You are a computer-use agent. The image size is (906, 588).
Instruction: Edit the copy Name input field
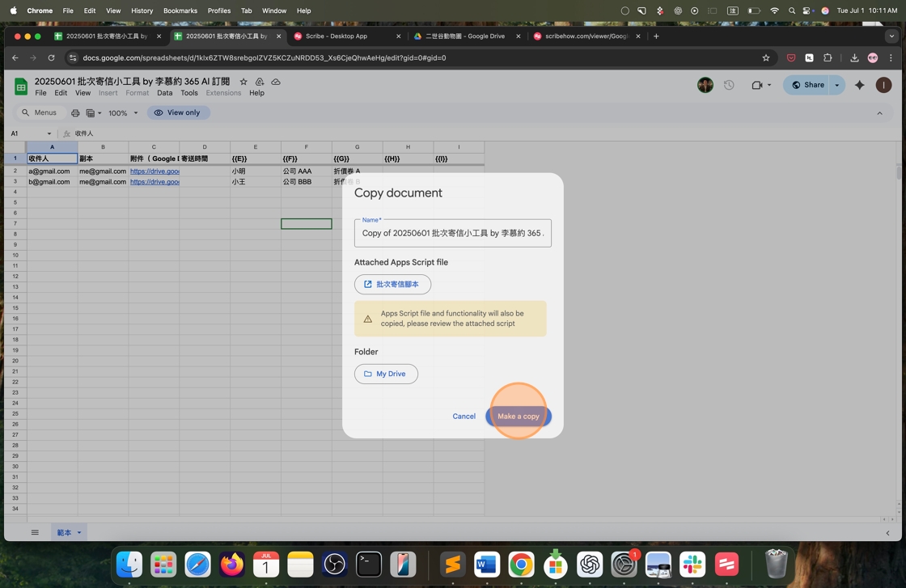click(x=452, y=234)
